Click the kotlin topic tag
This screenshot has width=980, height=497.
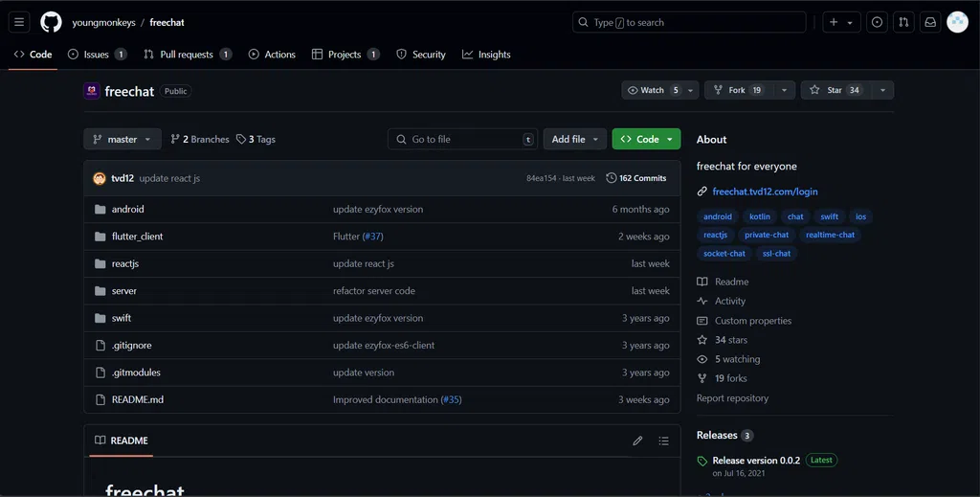click(x=759, y=217)
